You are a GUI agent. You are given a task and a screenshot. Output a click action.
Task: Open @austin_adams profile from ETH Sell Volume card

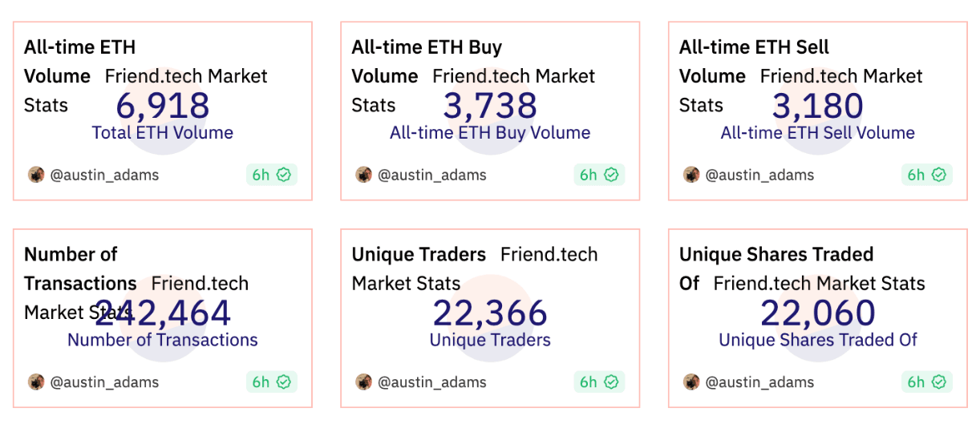click(x=759, y=175)
